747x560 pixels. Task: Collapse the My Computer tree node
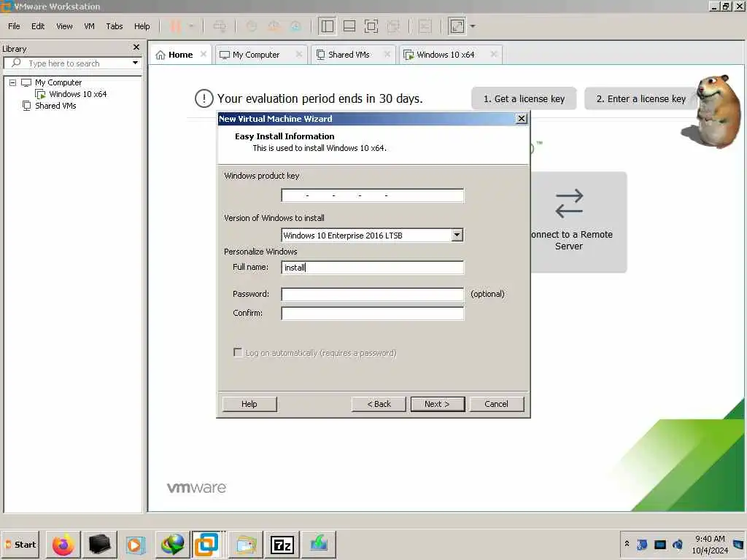click(13, 82)
